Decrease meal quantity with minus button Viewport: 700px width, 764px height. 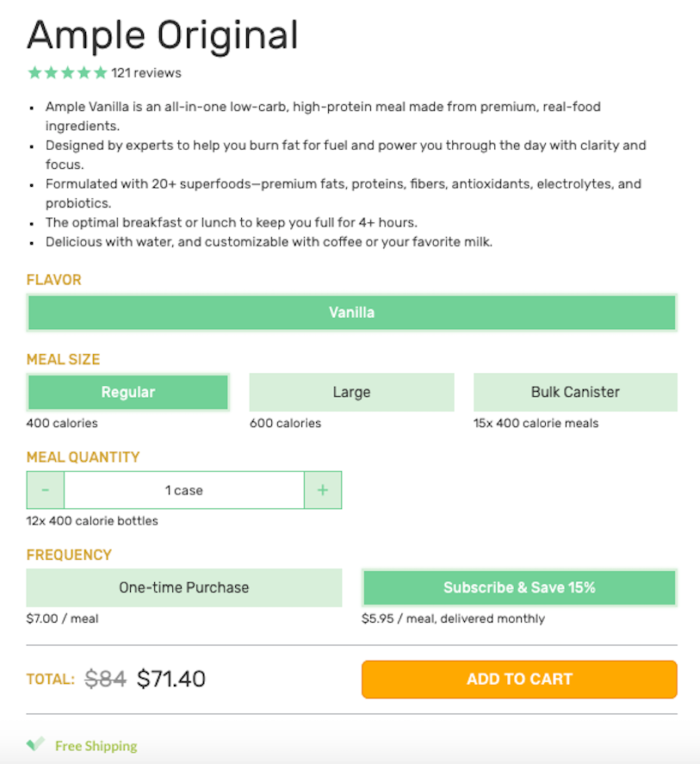46,490
